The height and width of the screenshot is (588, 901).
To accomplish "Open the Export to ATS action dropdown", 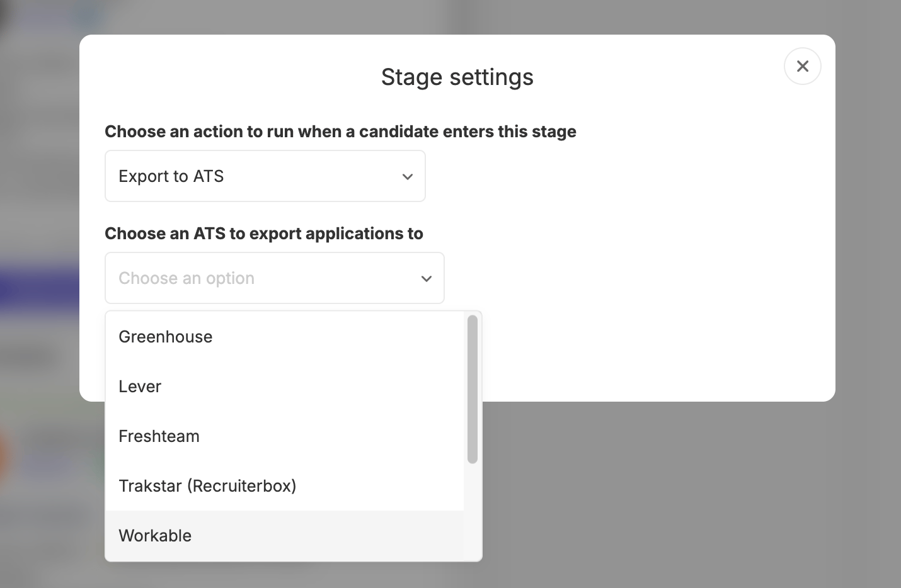I will pyautogui.click(x=265, y=176).
